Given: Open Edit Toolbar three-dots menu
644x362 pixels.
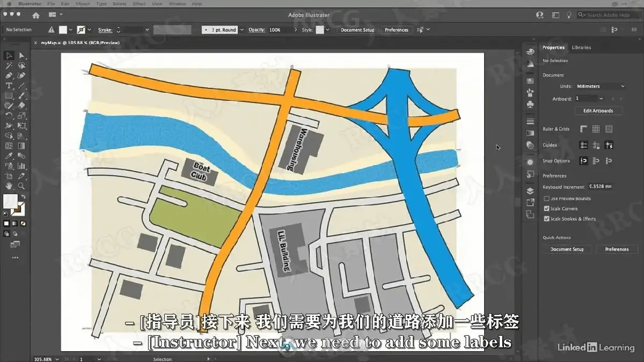Looking at the screenshot, I should point(15,258).
